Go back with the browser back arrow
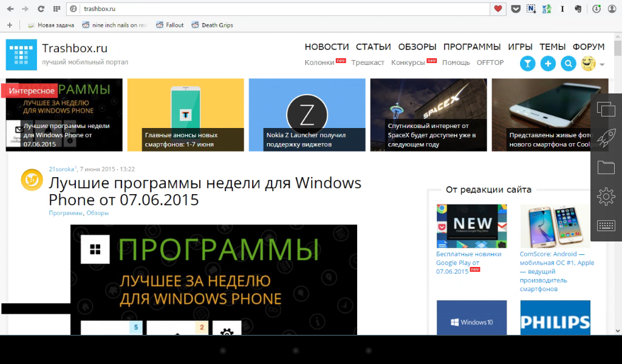Viewport: 622px width, 364px height. 10,8
